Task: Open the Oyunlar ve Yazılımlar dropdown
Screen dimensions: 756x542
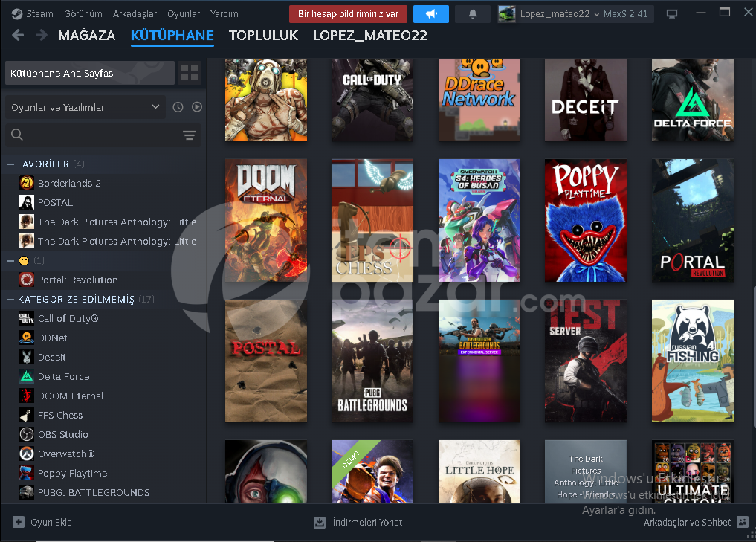Action: point(85,107)
